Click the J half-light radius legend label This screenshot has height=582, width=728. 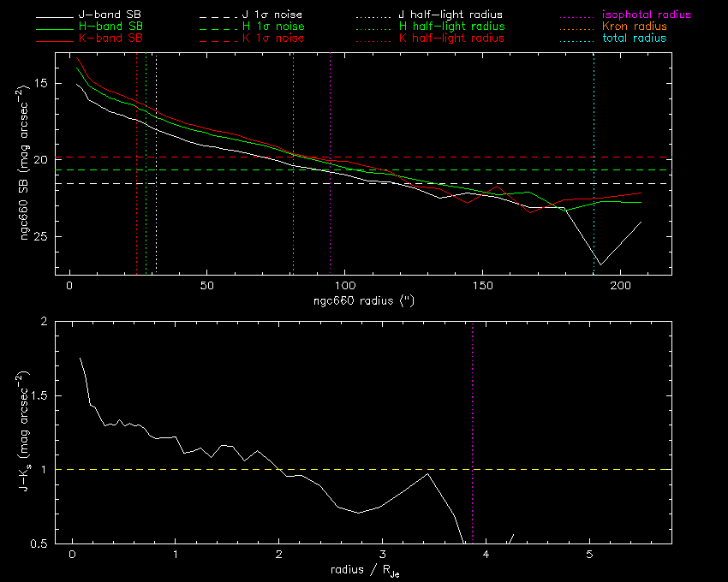[x=451, y=15]
